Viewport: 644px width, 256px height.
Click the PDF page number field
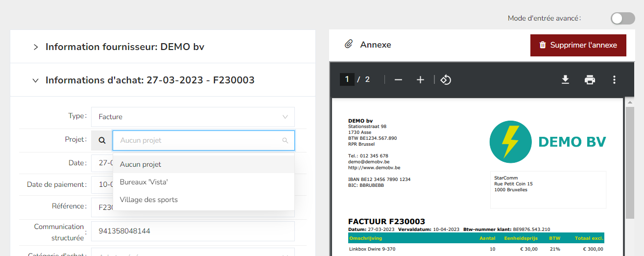click(x=347, y=79)
